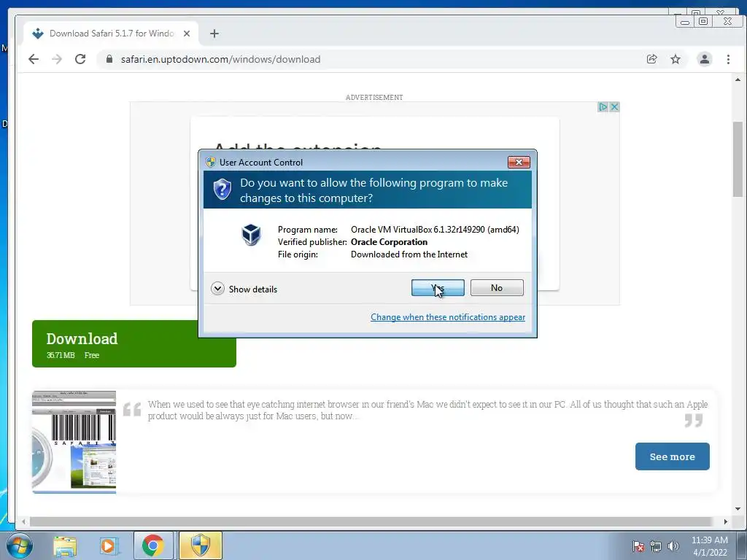This screenshot has width=747, height=560.
Task: Click vertical scrollbar thumb in Chrome
Action: pos(738,159)
